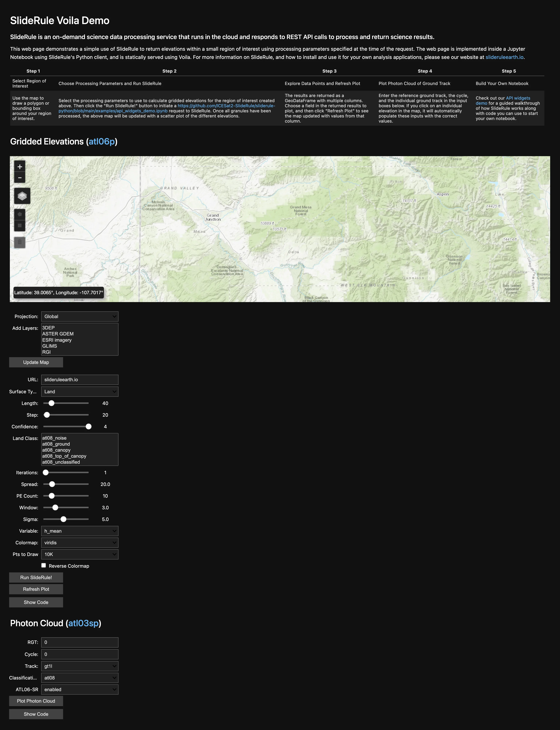This screenshot has height=730, width=560.
Task: Open the map layers control
Action: tap(22, 196)
